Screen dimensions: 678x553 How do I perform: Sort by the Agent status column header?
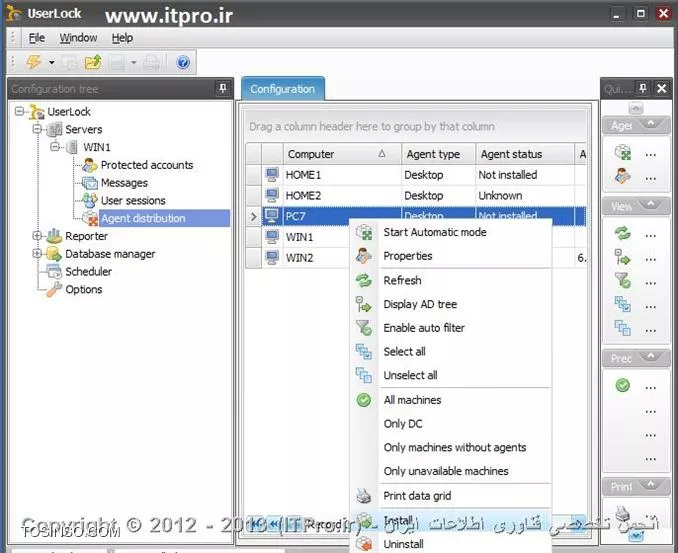pyautogui.click(x=525, y=154)
